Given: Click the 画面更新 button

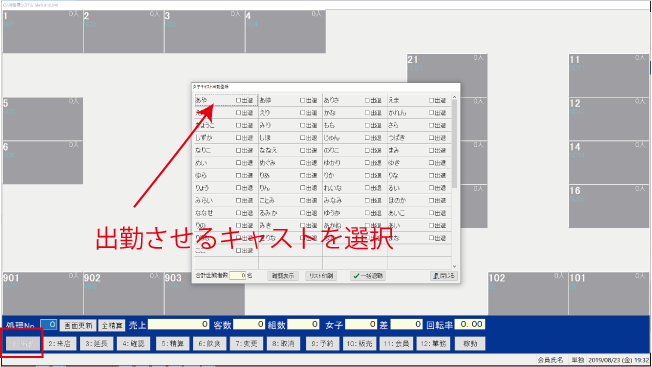Looking at the screenshot, I should tap(78, 325).
